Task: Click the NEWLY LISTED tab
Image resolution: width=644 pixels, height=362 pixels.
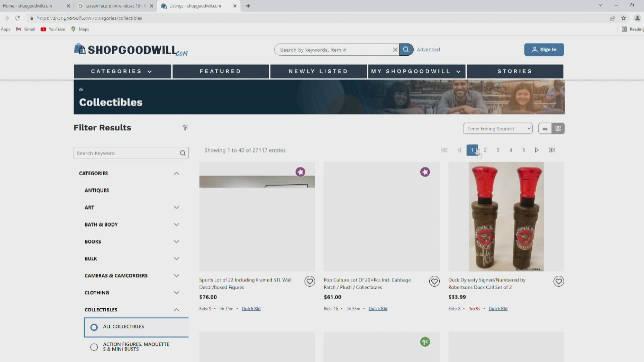Action: [x=318, y=71]
